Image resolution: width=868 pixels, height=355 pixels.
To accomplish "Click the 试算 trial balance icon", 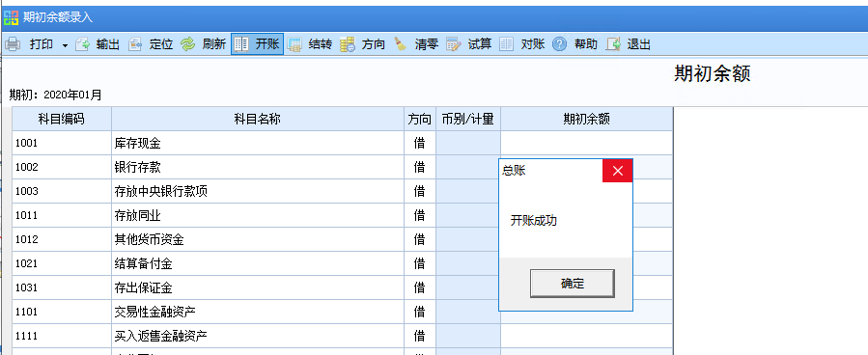I will coord(454,44).
